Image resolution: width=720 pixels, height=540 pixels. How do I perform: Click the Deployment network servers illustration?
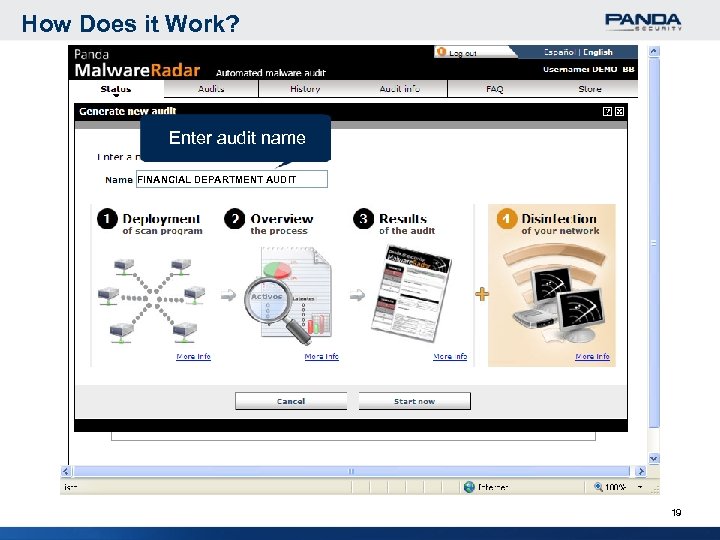[152, 301]
